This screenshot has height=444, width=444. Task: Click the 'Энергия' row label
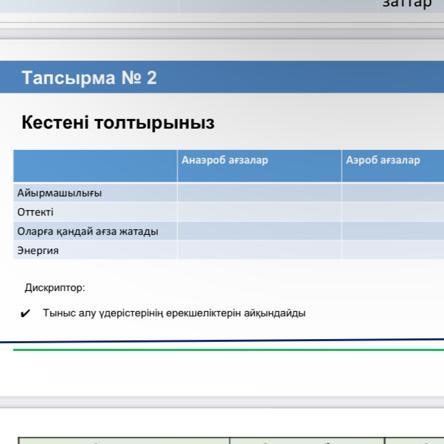click(38, 251)
